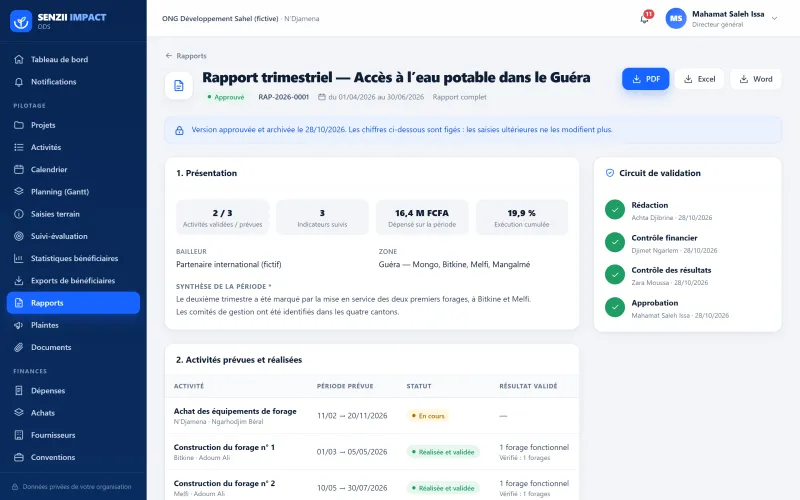Click the ONG Développement Sahel (fictive) organization name
Image resolution: width=800 pixels, height=500 pixels.
(220, 18)
